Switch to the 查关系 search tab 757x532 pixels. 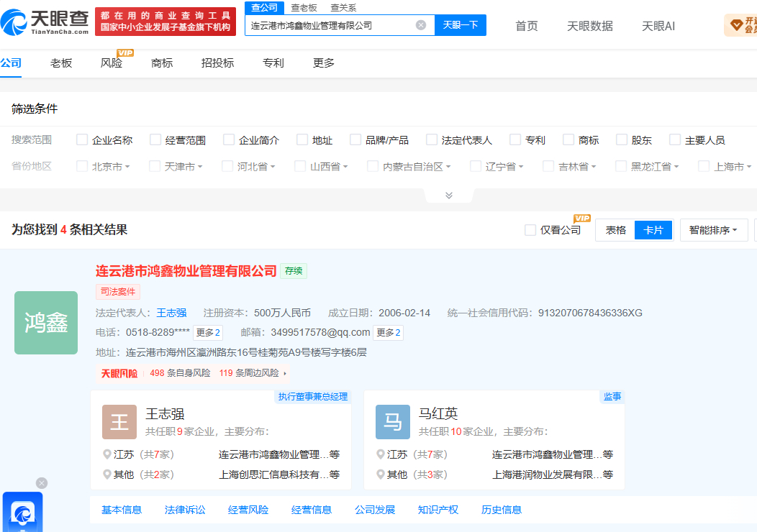pyautogui.click(x=343, y=8)
